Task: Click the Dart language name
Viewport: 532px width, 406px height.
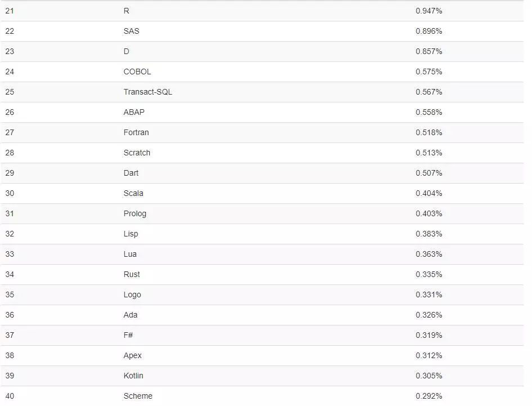Action: (131, 173)
